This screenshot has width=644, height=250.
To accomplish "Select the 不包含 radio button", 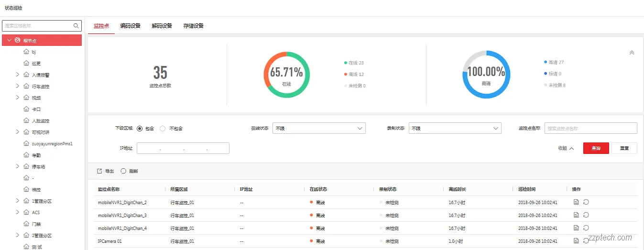I will (x=163, y=128).
